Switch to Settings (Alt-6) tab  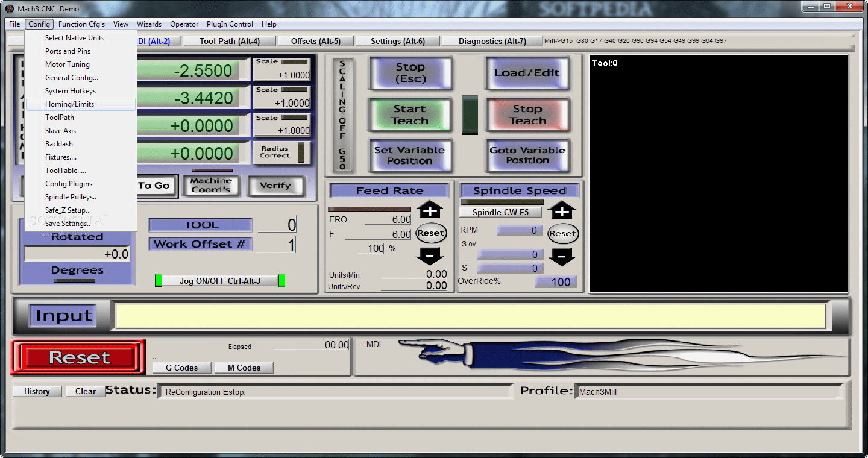(x=397, y=41)
